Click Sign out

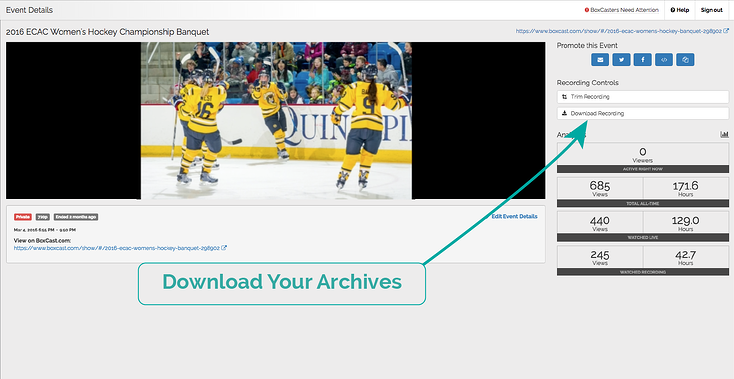(712, 10)
